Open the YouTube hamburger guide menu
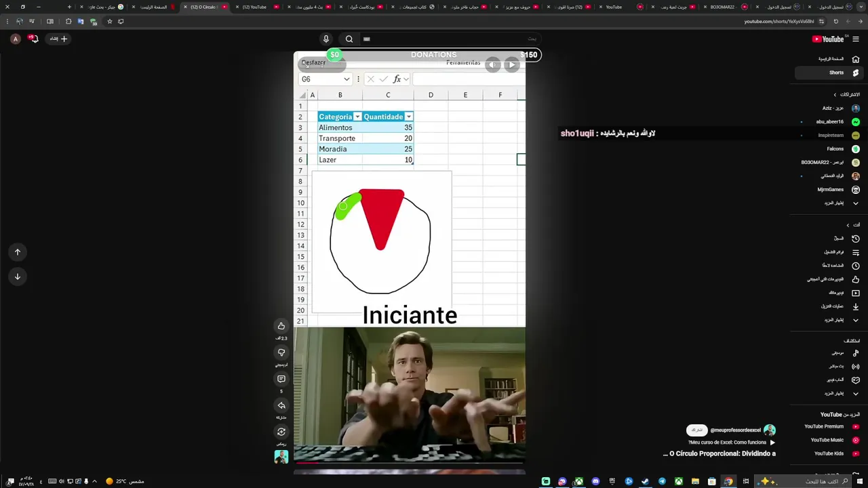The height and width of the screenshot is (488, 868). click(x=856, y=39)
